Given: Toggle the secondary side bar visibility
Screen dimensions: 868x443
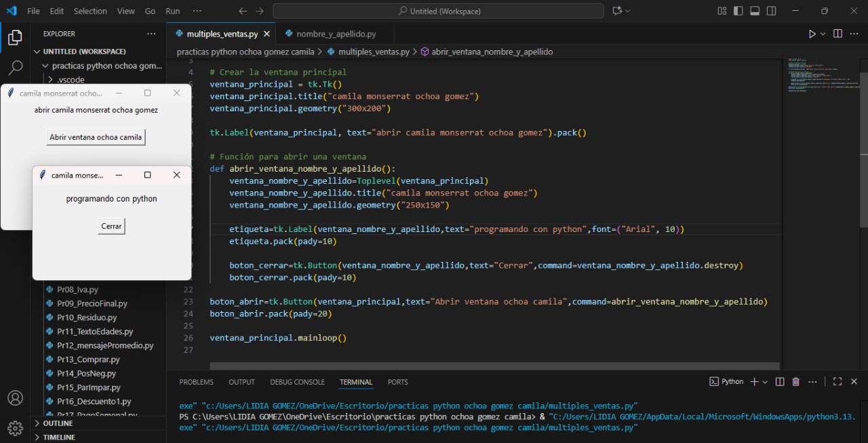Looking at the screenshot, I should [772, 11].
